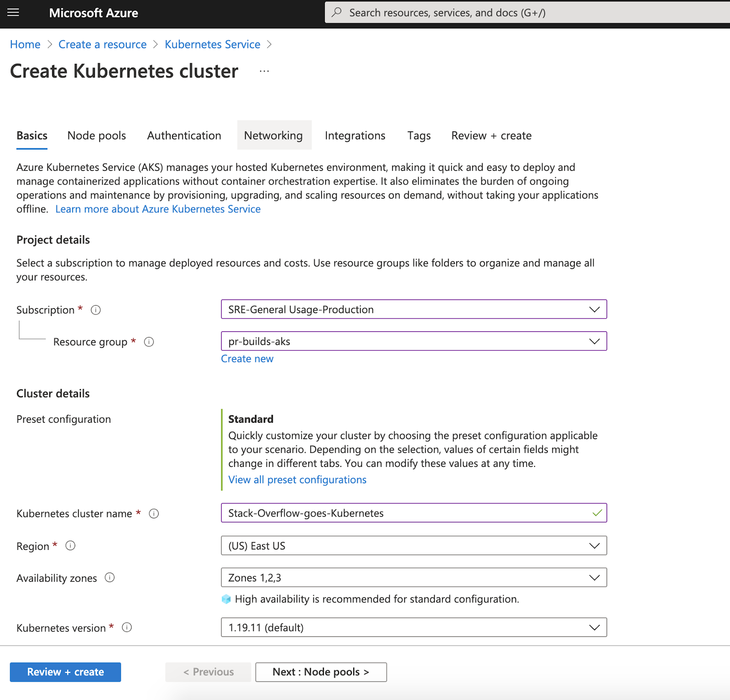Click the Microsoft Azure logo text

[x=94, y=13]
